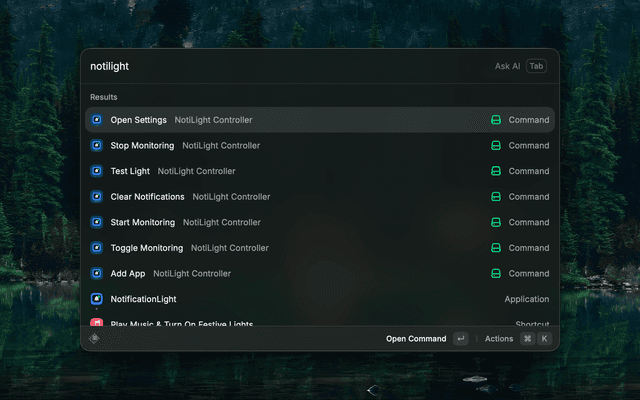640x400 pixels.
Task: Choose the NotificationLight application result
Action: [300, 299]
